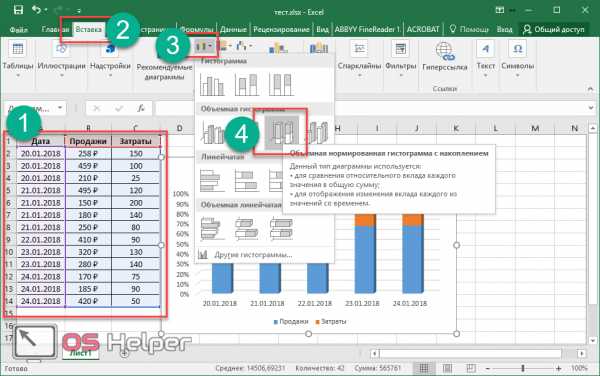The image size is (600, 376).
Task: Select the clustered bar chart icon
Action: tap(211, 180)
